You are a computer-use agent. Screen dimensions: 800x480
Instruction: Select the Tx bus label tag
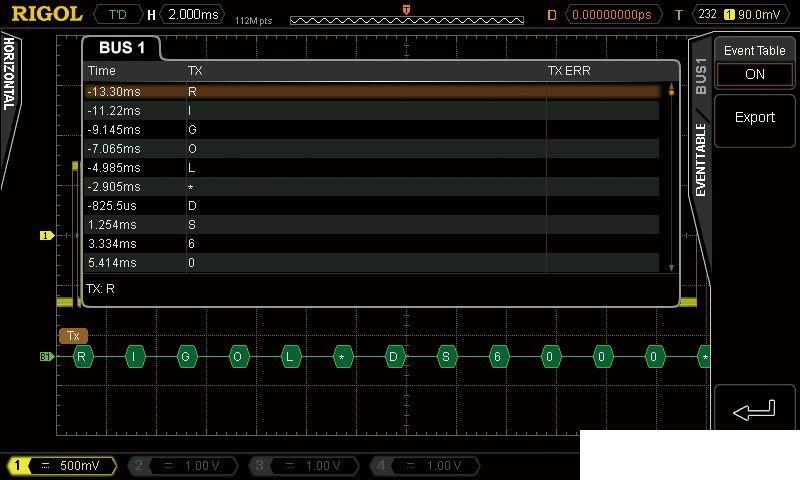point(73,336)
